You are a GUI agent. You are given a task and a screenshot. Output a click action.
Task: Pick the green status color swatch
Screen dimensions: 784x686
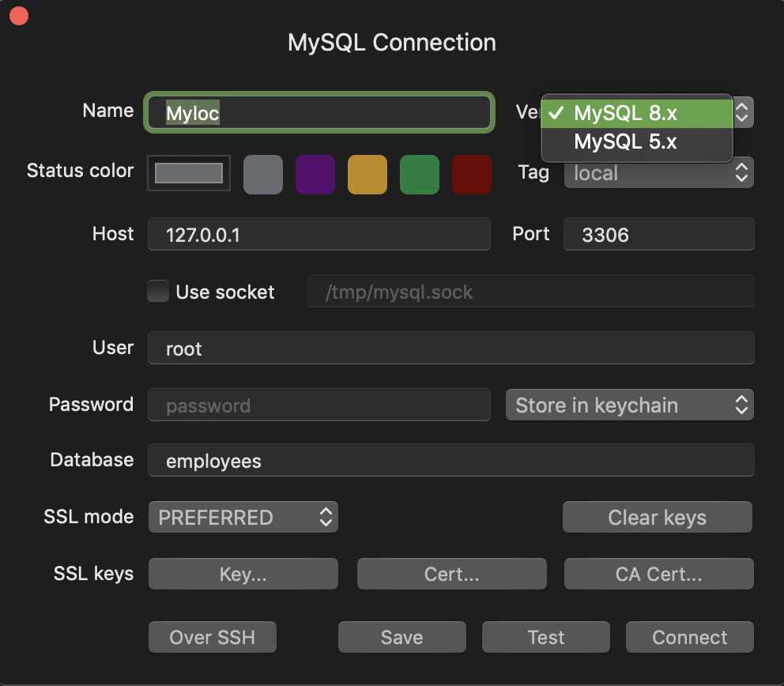(x=420, y=174)
